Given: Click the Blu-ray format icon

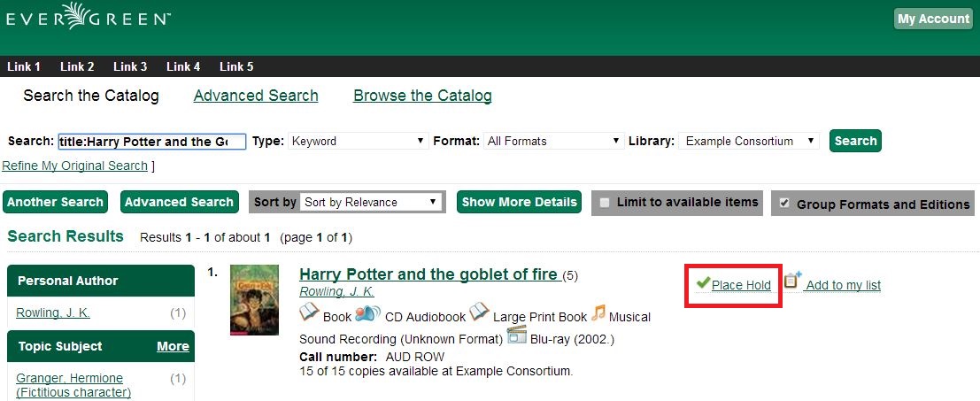Looking at the screenshot, I should tap(517, 335).
